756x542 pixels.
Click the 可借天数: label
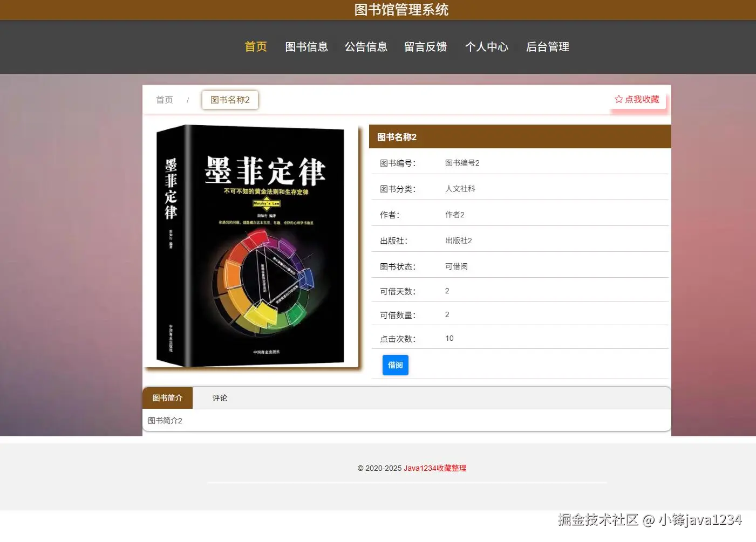pyautogui.click(x=398, y=291)
